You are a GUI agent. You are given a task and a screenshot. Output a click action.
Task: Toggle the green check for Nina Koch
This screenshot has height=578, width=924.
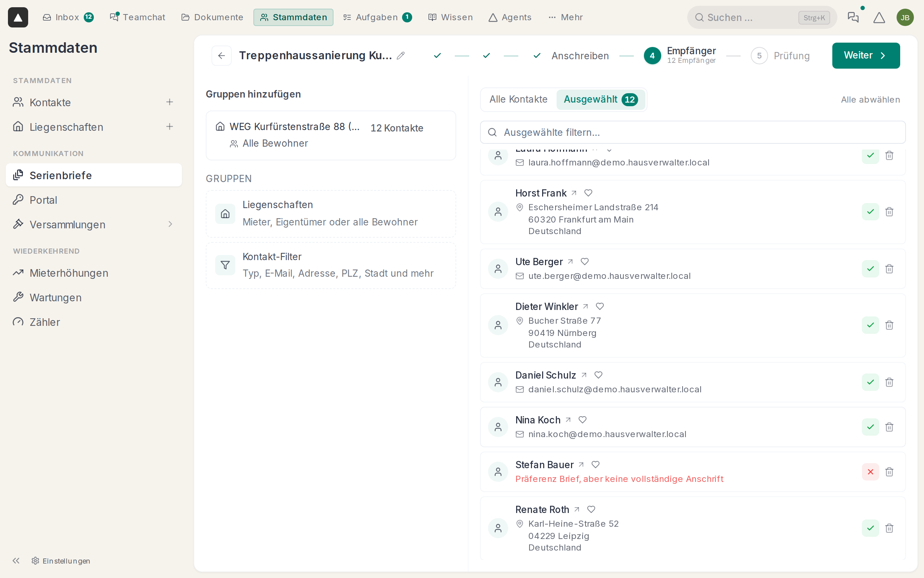pyautogui.click(x=870, y=427)
